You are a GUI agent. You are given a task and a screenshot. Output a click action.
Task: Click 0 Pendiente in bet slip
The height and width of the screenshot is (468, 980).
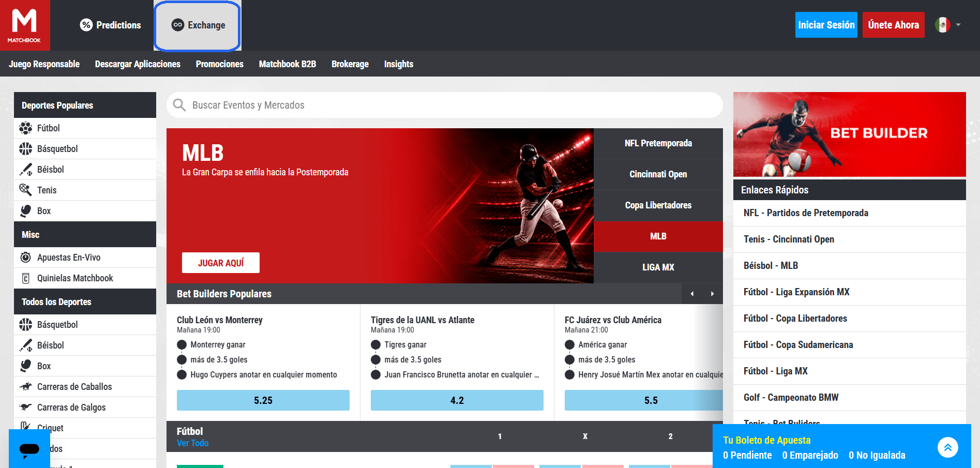(x=747, y=455)
